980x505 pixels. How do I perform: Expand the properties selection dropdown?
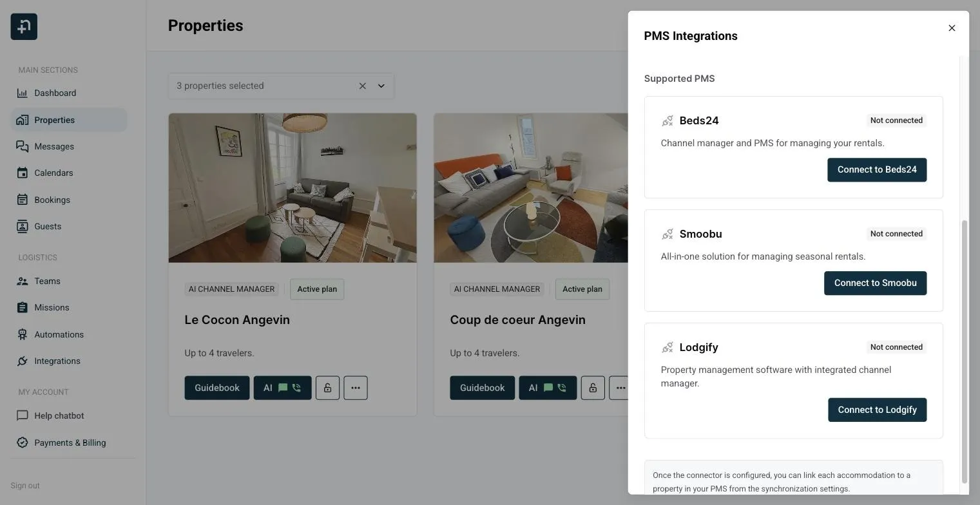pos(381,86)
